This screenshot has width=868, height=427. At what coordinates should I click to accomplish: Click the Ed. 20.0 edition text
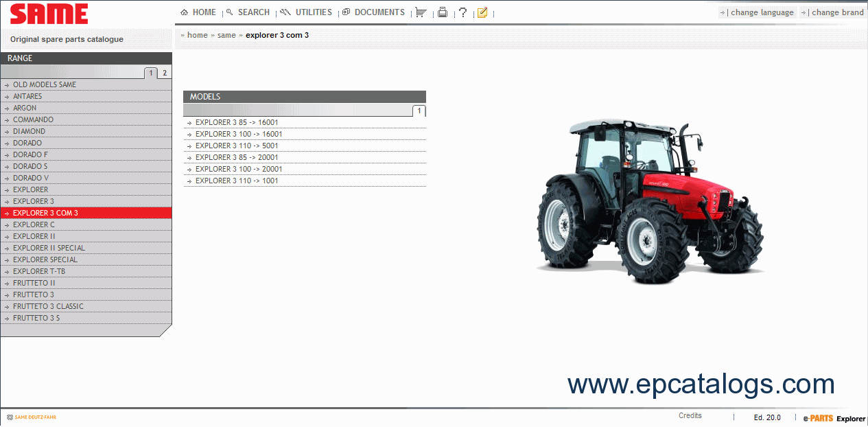point(767,417)
